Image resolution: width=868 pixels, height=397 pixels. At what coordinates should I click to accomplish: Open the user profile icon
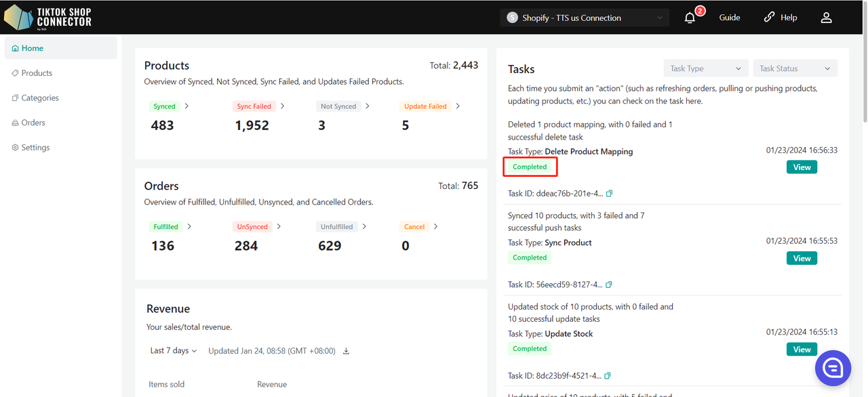(826, 18)
